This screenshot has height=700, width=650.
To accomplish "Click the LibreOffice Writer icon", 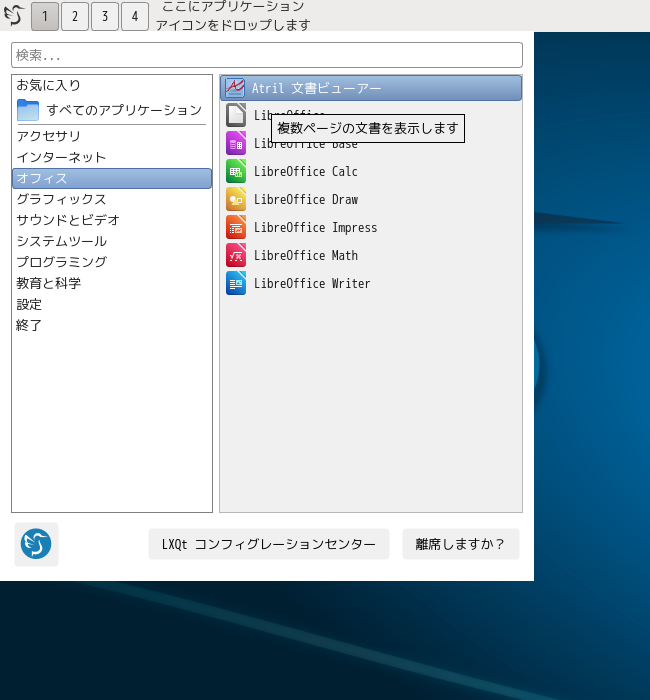I will coord(236,283).
